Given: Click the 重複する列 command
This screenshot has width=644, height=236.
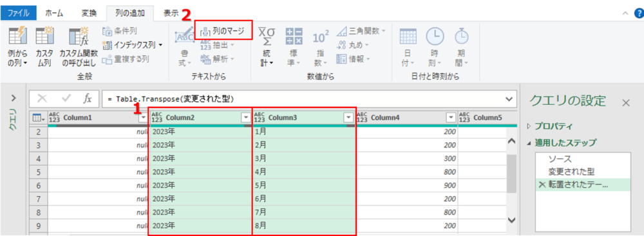Looking at the screenshot, I should coord(126,59).
